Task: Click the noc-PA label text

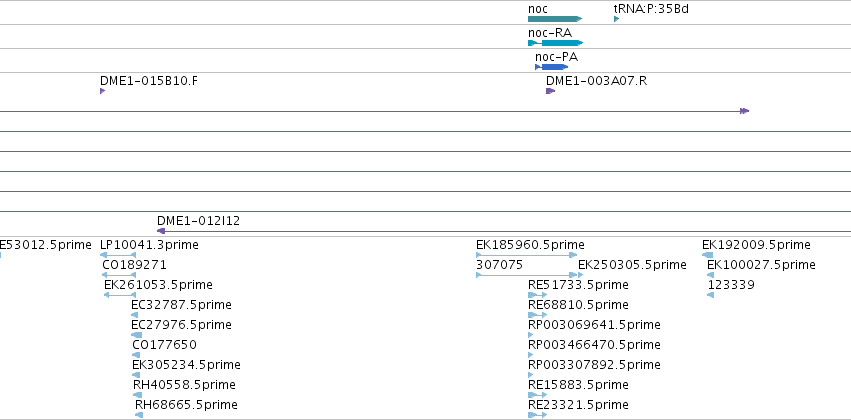Action: coord(556,57)
